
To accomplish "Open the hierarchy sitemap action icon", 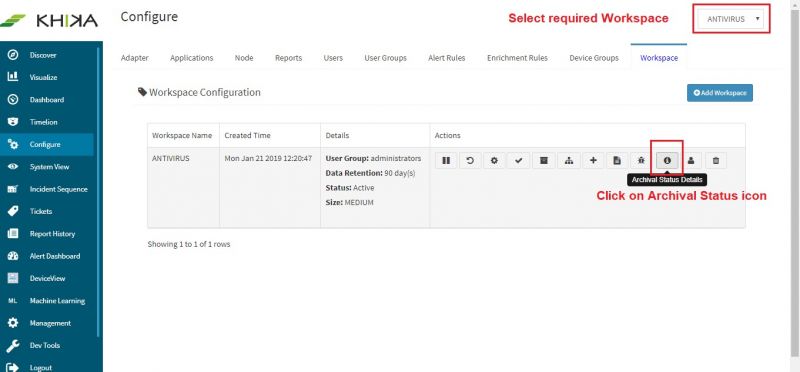I will pos(568,161).
